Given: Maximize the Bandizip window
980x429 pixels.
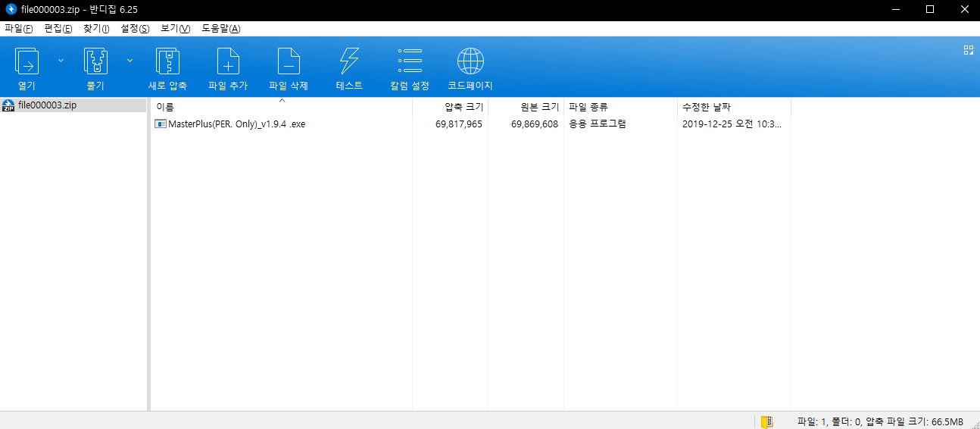Looking at the screenshot, I should pos(929,9).
